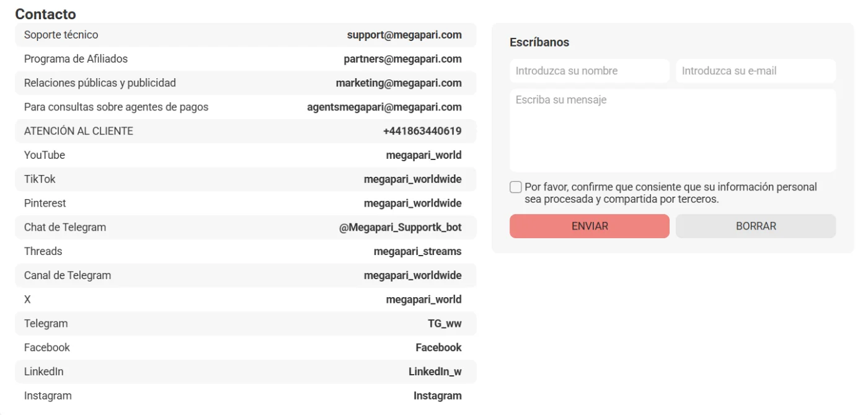
Task: Select 'Relaciones públicas y publicidad' label
Action: tap(100, 83)
